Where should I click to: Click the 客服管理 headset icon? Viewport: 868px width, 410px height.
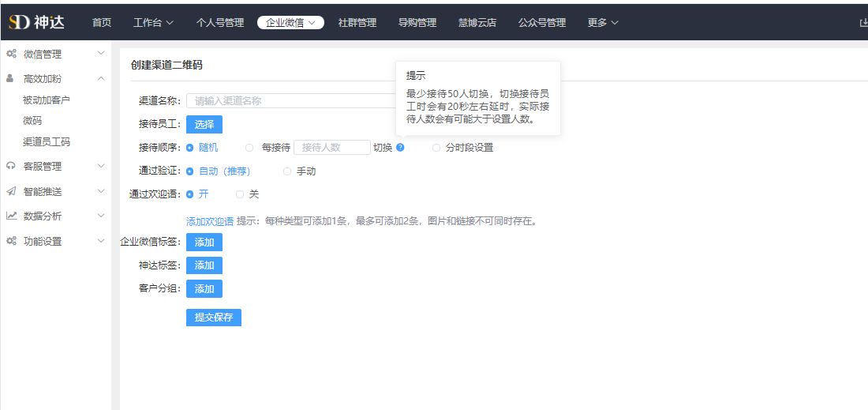pyautogui.click(x=11, y=166)
